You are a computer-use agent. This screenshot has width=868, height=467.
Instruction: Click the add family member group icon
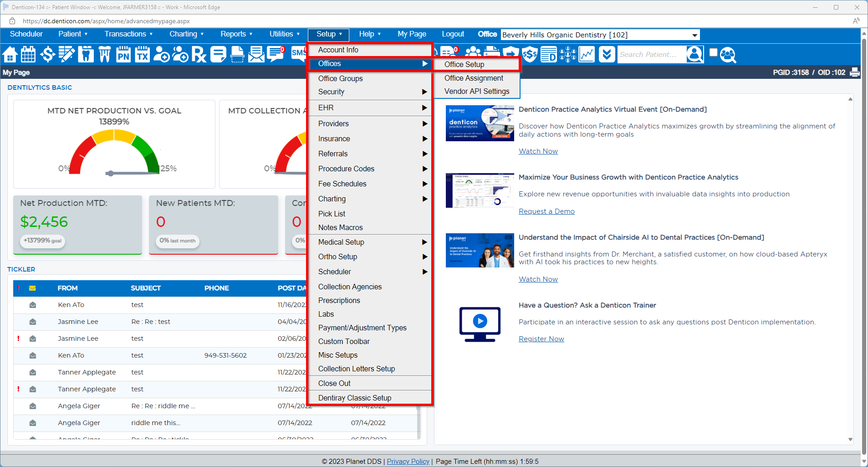180,55
